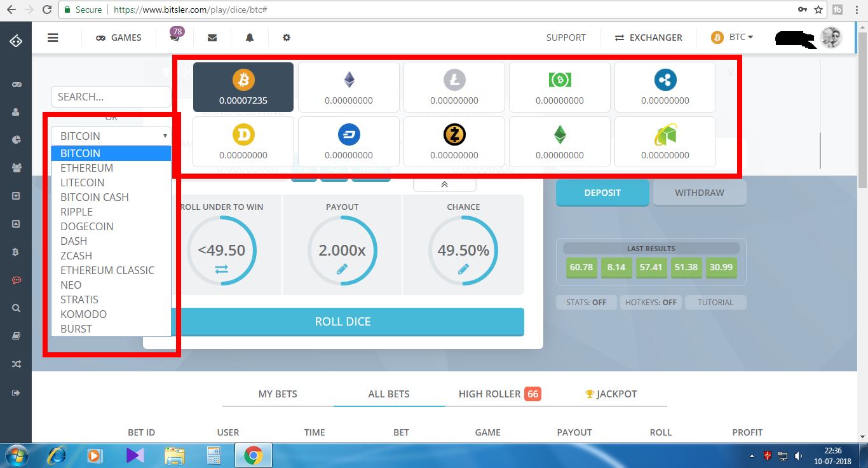Select the Dash wallet card
Screen dimensions: 868x468
coord(349,142)
